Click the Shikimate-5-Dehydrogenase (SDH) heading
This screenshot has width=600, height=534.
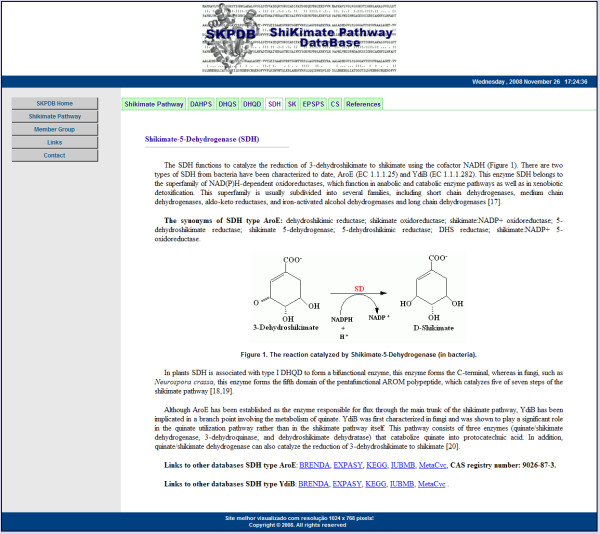pyautogui.click(x=202, y=139)
